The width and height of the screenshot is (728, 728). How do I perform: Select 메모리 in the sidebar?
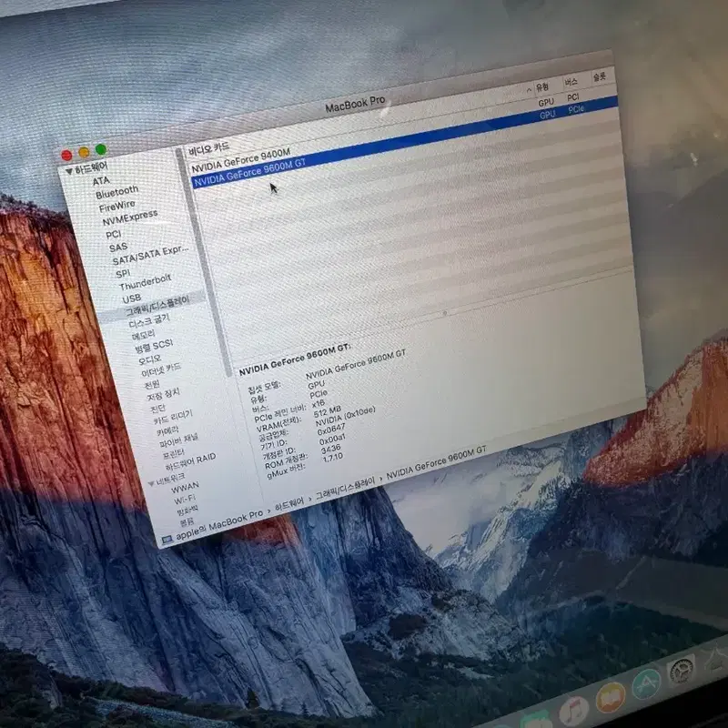tap(144, 335)
